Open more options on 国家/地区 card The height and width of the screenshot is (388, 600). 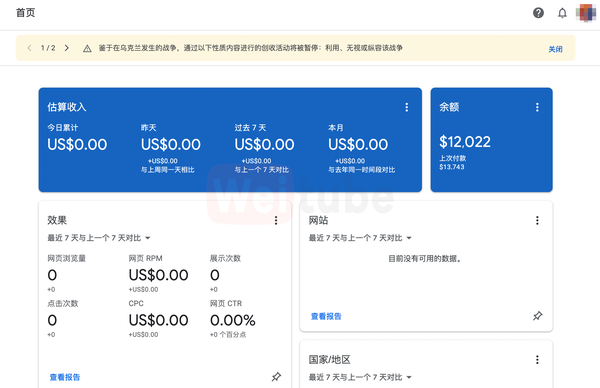click(x=537, y=359)
